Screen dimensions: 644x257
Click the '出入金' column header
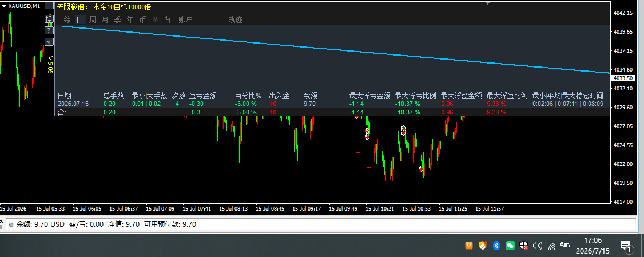point(279,96)
